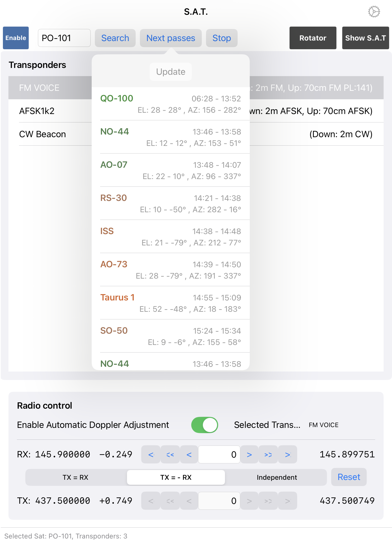Click RX double-step up arrows

click(x=268, y=454)
